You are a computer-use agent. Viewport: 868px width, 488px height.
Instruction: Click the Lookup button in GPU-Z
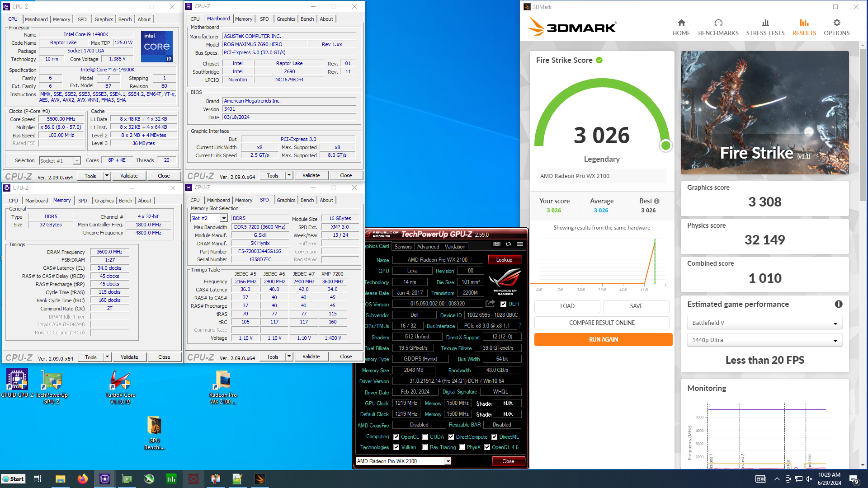(x=504, y=260)
